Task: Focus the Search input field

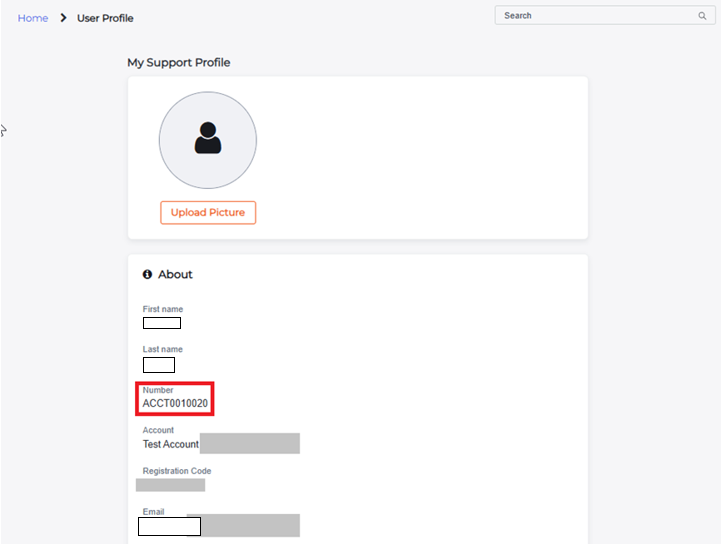Action: pyautogui.click(x=595, y=16)
